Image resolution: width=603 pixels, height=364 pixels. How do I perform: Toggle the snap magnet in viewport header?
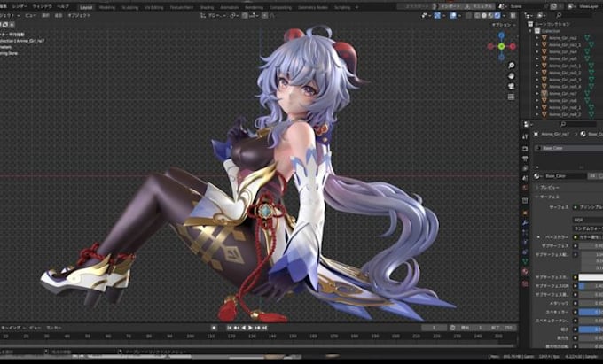[x=245, y=15]
